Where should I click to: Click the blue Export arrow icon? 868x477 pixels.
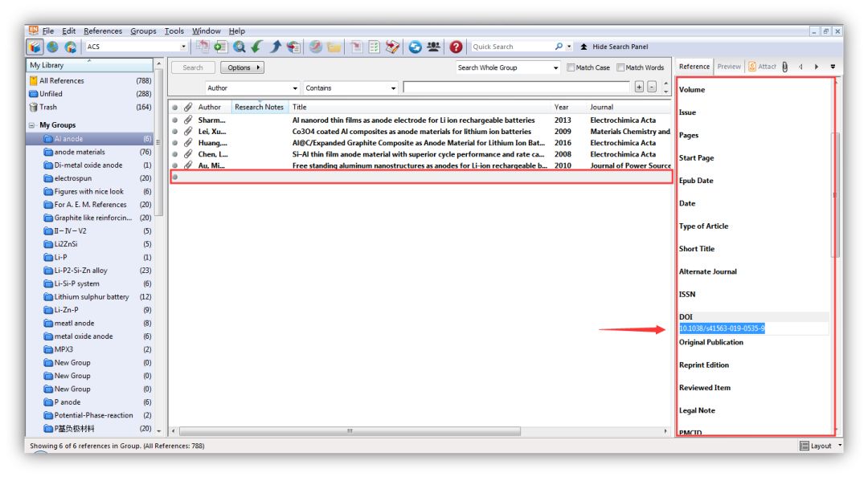click(275, 47)
